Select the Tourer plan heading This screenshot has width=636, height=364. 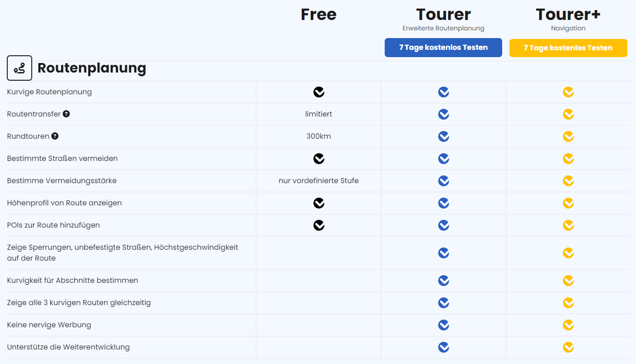click(x=443, y=15)
